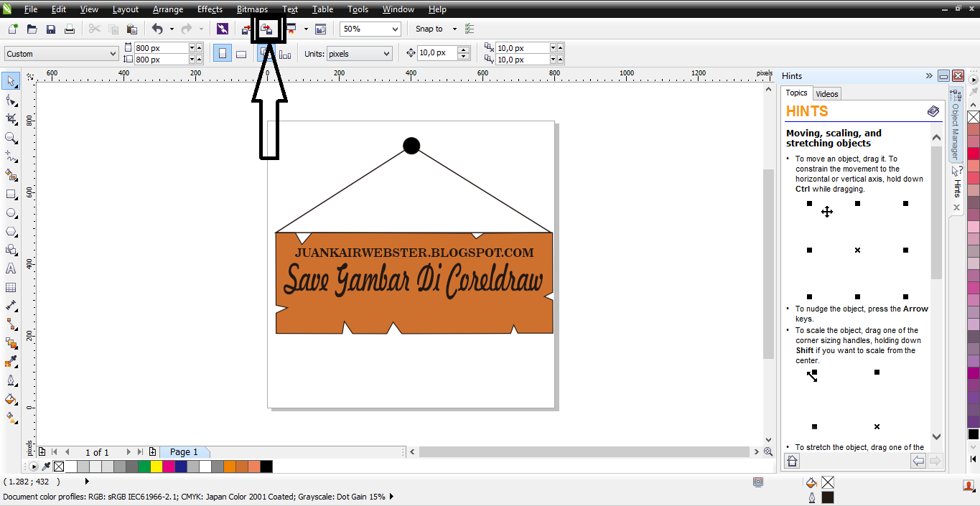Open the Options dialog icon
Image resolution: width=980 pixels, height=506 pixels.
click(470, 29)
